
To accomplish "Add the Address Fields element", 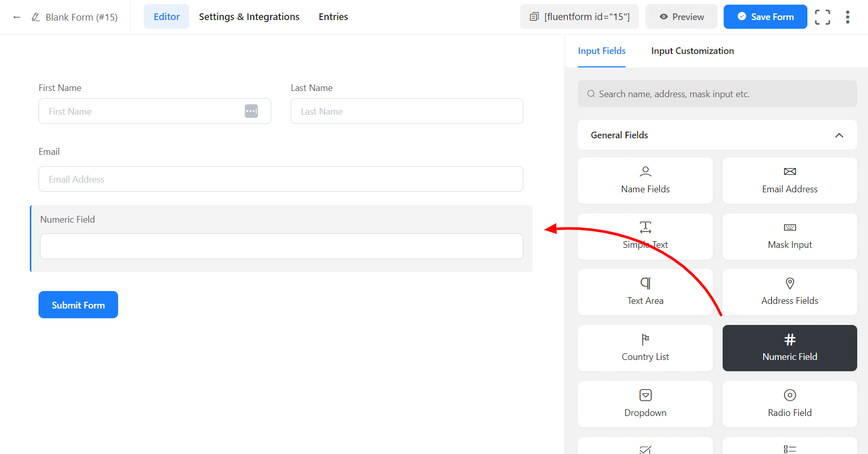I will [789, 292].
